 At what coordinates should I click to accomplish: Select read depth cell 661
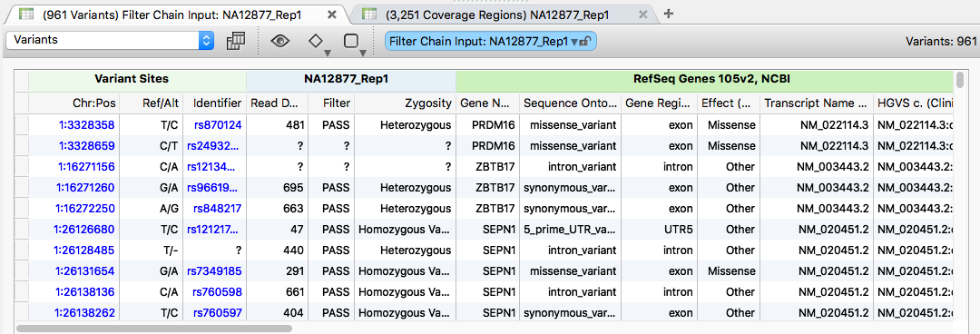(x=278, y=292)
